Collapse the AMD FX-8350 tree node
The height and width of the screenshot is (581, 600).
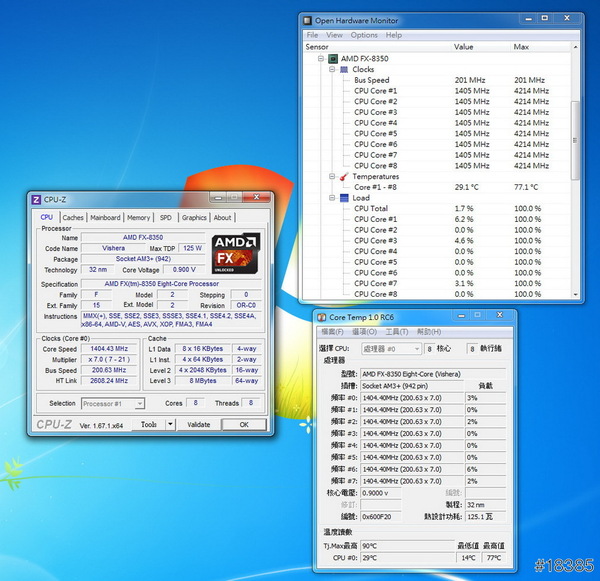[322, 59]
